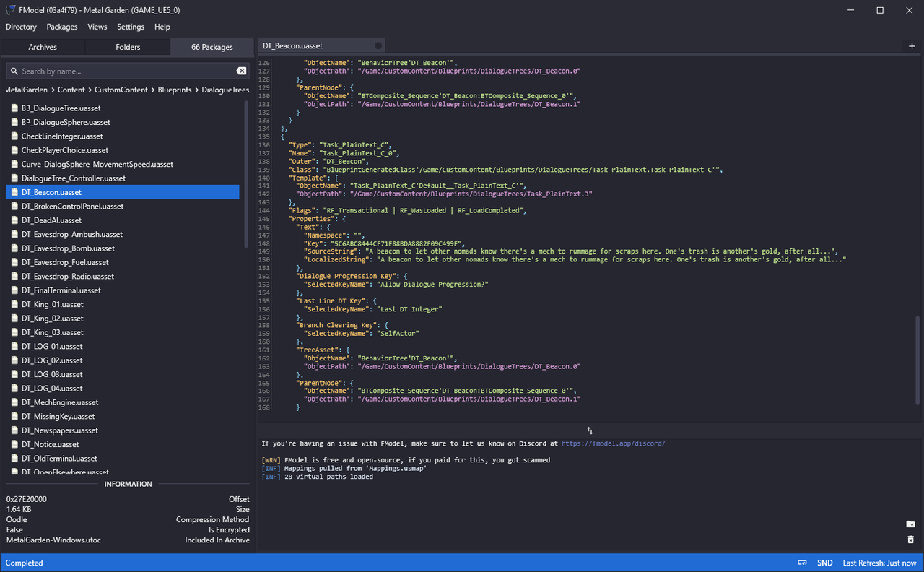Click file icon of DT_DeadAI.uasset
The image size is (924, 572).
(x=14, y=220)
